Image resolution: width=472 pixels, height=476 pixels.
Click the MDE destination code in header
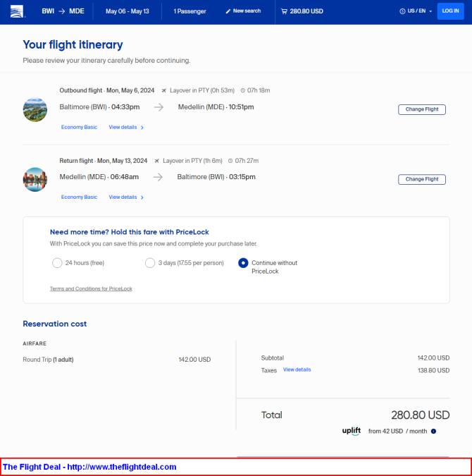(x=77, y=11)
